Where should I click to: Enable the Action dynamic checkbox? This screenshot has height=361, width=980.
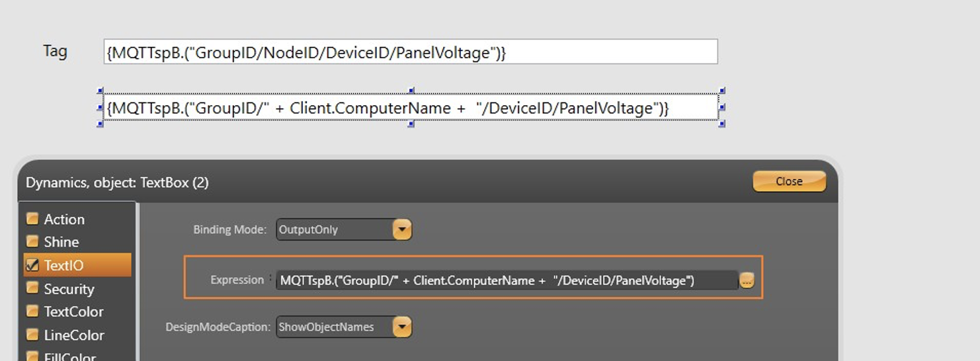(32, 219)
